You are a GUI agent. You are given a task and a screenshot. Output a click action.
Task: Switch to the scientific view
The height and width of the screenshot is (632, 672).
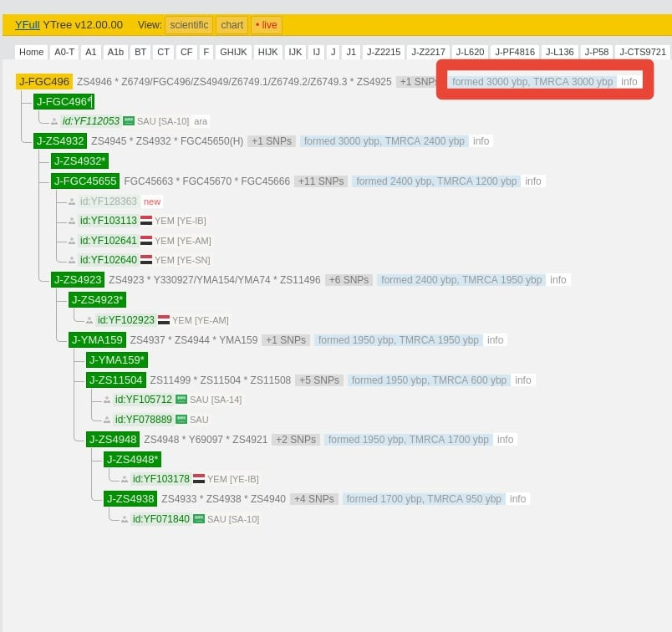pos(189,25)
